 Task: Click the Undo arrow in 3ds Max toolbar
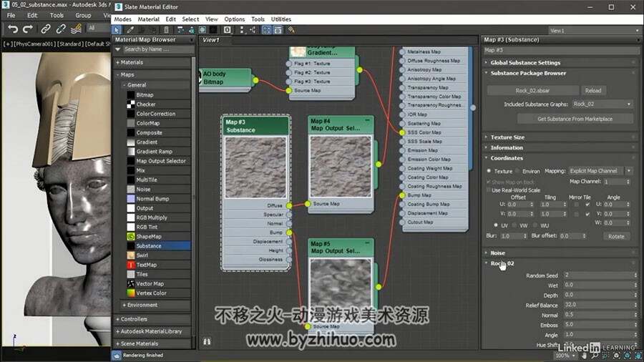[13, 29]
